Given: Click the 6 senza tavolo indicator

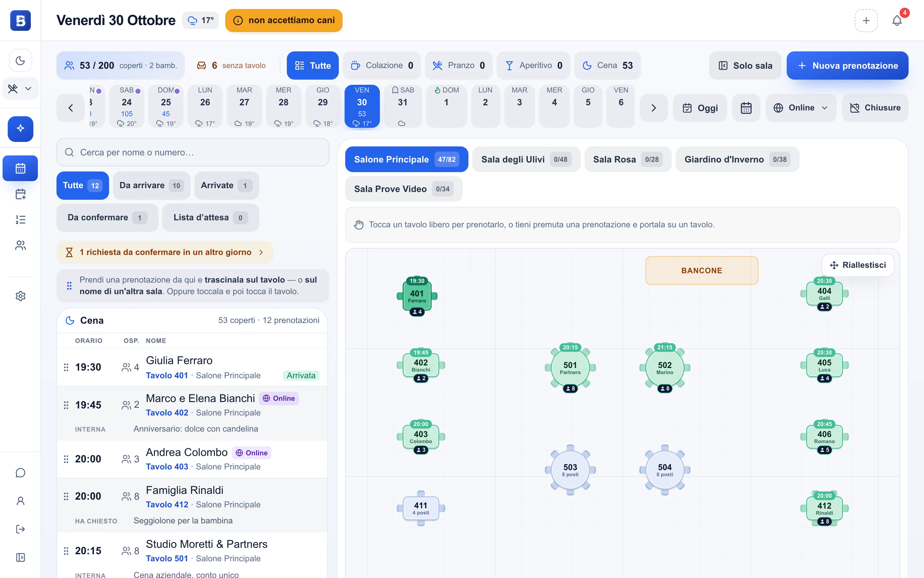Looking at the screenshot, I should (x=231, y=66).
